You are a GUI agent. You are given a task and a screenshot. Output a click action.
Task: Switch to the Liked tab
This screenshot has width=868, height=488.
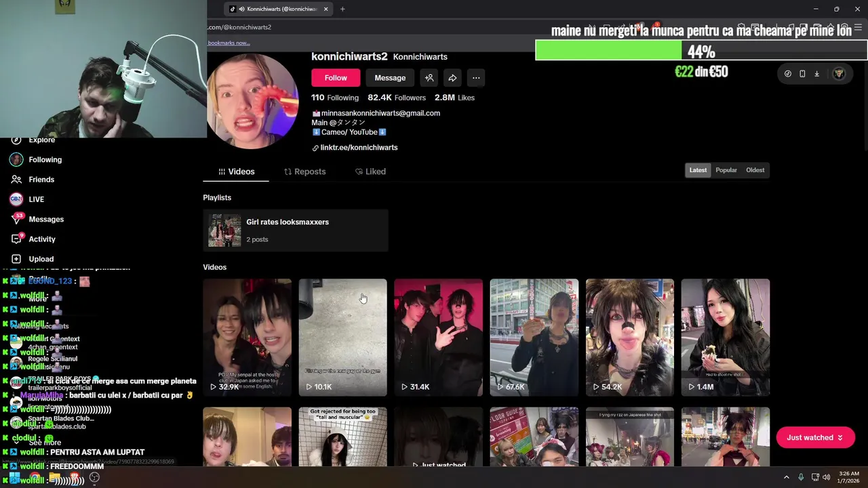(x=370, y=171)
